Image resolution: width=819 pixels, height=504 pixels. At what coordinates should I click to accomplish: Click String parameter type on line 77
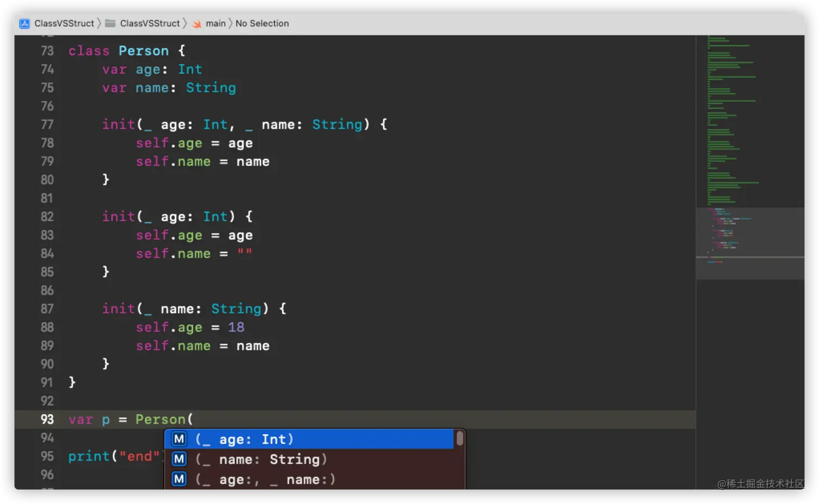pos(337,125)
